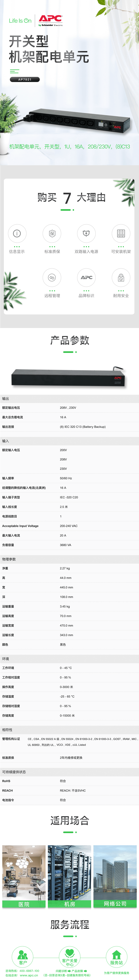Click the 产品参数 section PDU image

pos(68,377)
